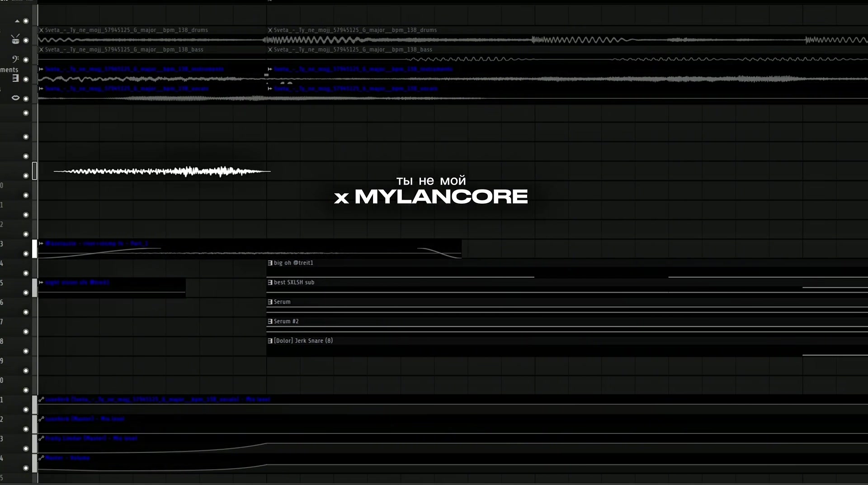This screenshot has width=868, height=485.
Task: Mute the track containing 'best SXLSH sub'
Action: (26, 293)
